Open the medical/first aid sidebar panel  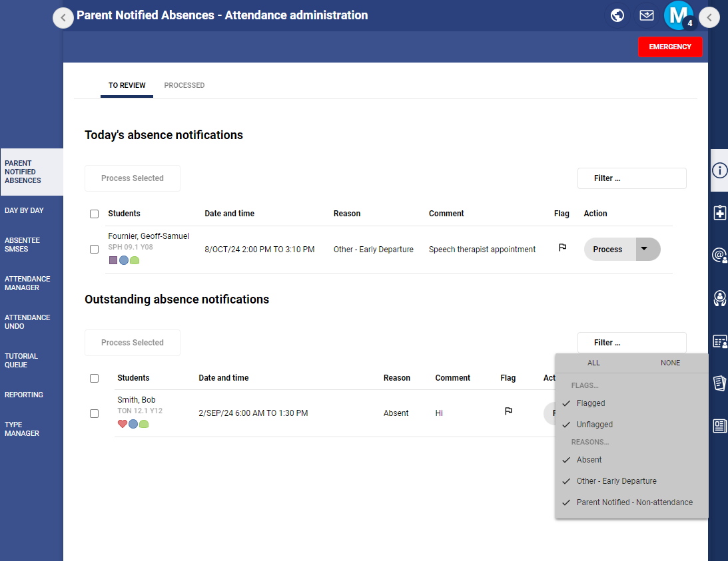point(719,213)
